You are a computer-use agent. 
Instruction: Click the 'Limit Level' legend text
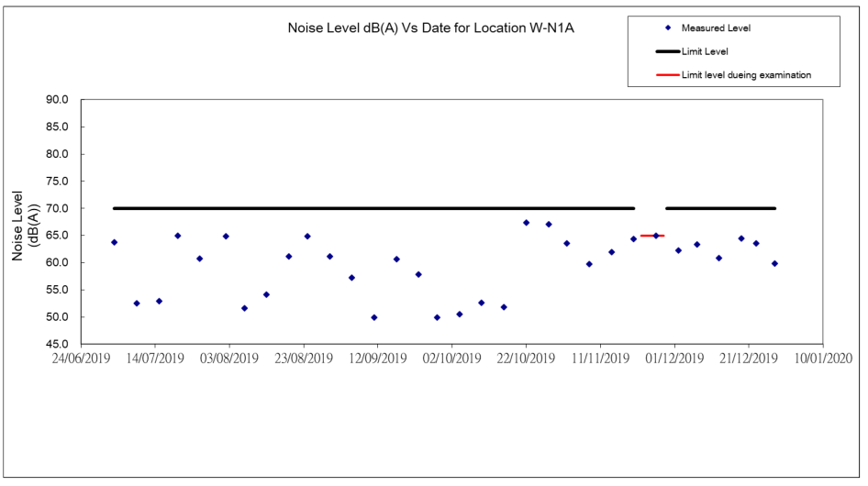705,52
